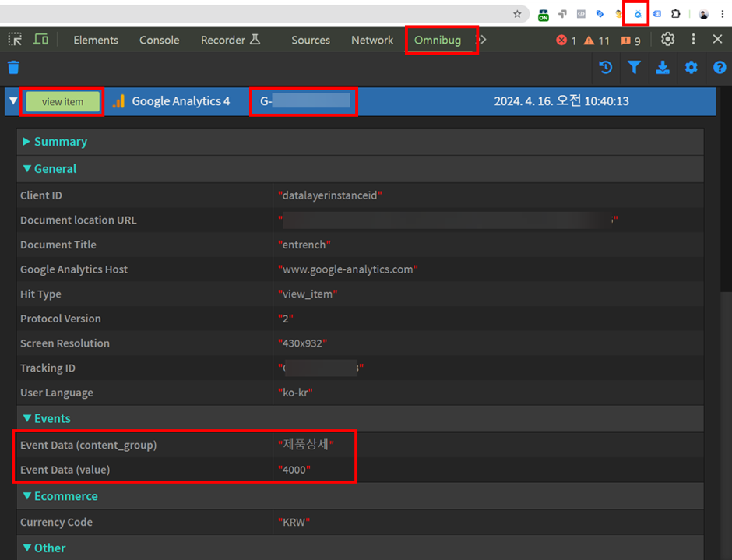Open the Omnibug bug extension icon
732x560 pixels.
click(638, 14)
